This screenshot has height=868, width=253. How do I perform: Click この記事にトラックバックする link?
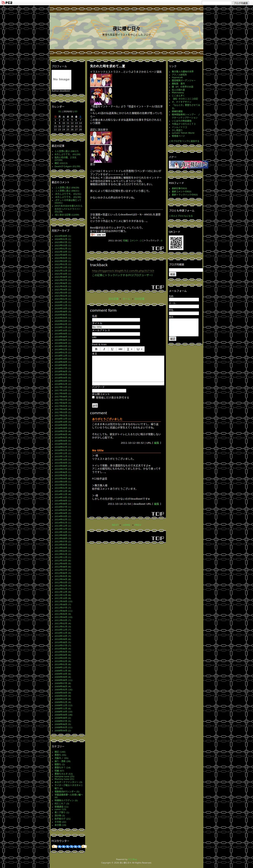click(x=122, y=275)
